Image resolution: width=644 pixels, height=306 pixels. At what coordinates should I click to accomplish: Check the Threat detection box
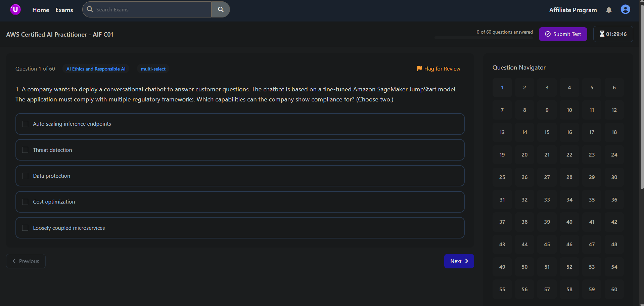point(25,150)
